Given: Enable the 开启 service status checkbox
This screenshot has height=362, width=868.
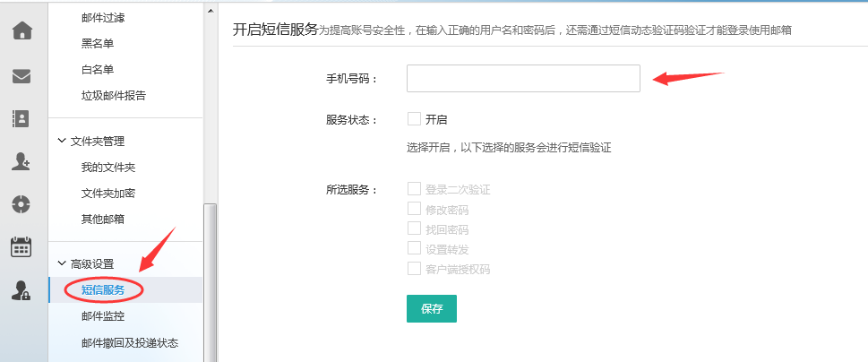Looking at the screenshot, I should [x=414, y=118].
